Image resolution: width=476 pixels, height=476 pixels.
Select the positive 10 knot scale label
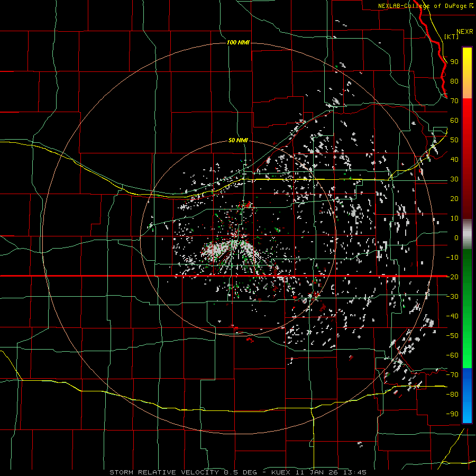454,218
